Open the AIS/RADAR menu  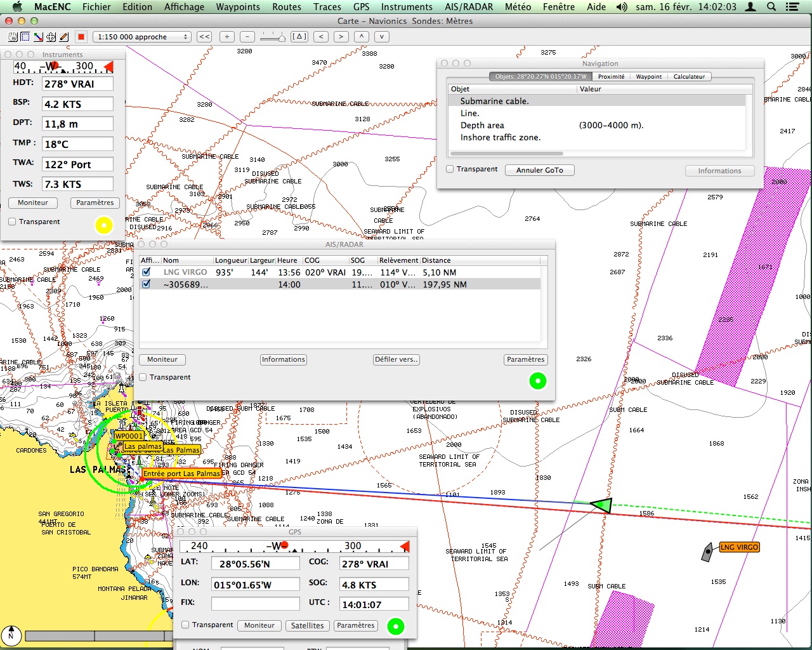pos(469,7)
